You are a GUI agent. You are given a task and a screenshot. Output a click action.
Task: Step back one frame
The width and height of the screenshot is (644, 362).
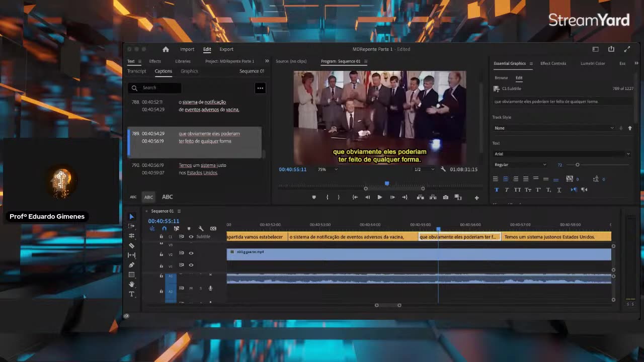(367, 198)
